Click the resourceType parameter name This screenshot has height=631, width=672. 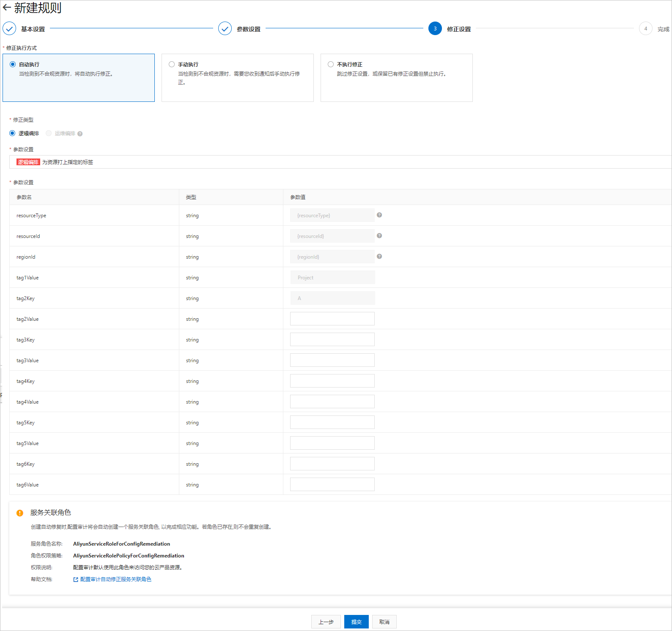[x=31, y=216]
